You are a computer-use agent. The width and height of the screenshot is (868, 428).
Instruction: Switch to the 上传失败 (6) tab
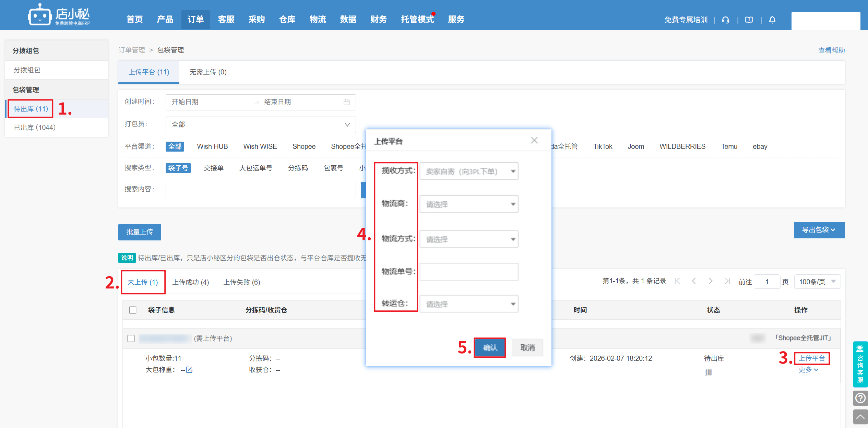pyautogui.click(x=242, y=282)
